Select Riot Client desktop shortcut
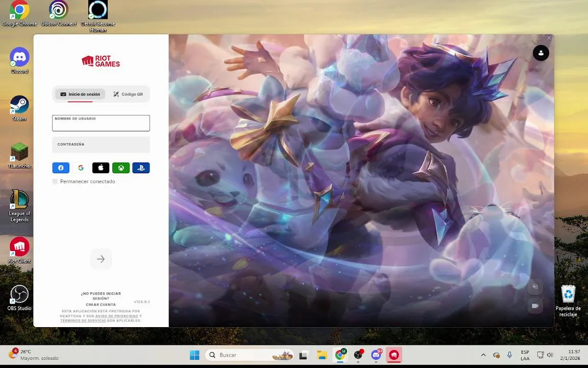Screen dimensions: 588x368 [19, 250]
